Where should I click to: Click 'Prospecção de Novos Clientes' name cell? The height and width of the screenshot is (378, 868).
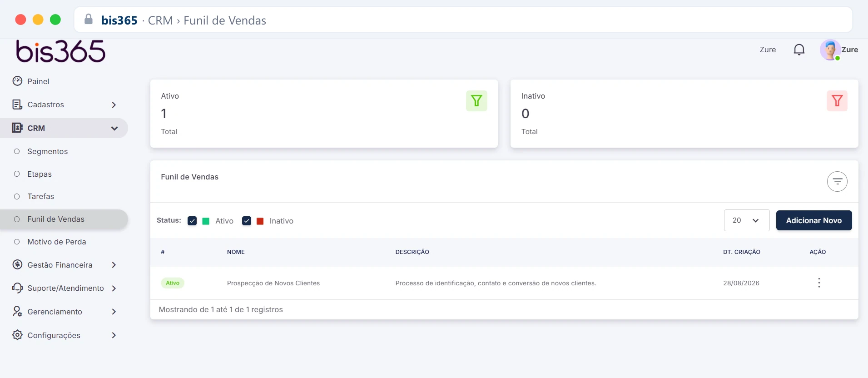273,283
